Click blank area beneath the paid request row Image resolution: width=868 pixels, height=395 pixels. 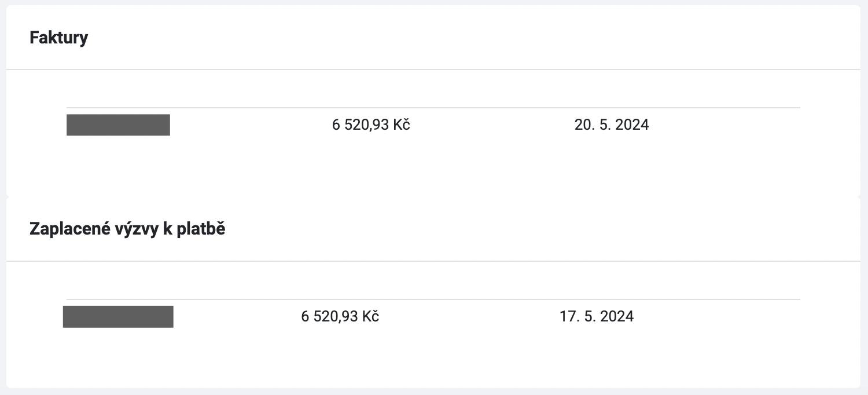pos(433,359)
